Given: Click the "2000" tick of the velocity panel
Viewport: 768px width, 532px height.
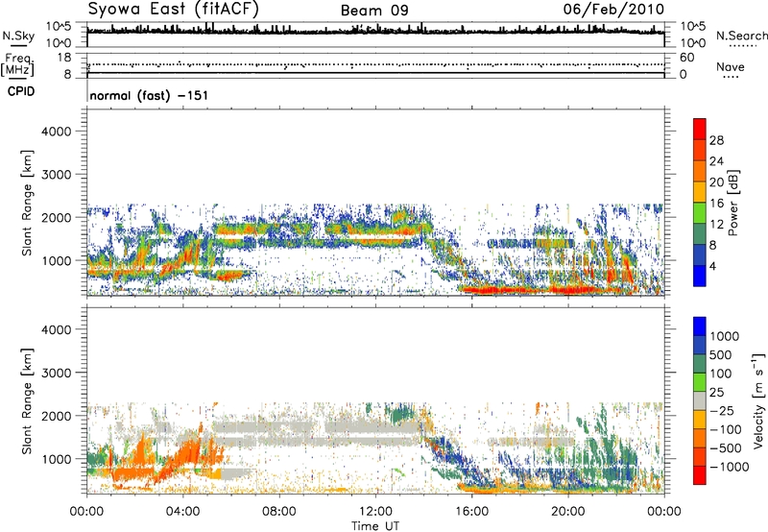Looking at the screenshot, I should [57, 416].
